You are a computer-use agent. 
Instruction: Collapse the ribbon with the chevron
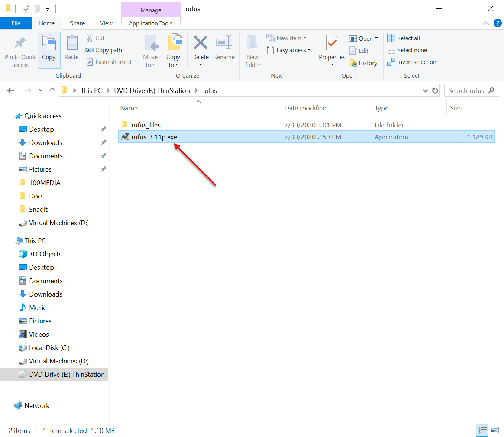click(486, 23)
